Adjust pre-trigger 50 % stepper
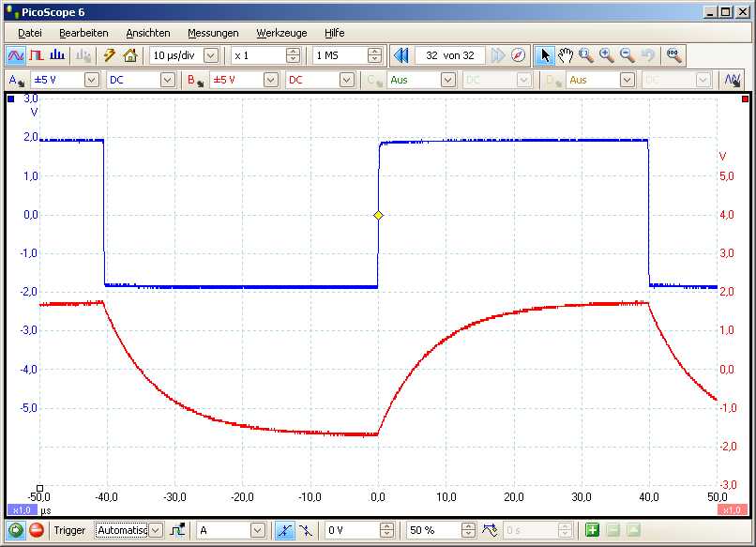The image size is (756, 547). click(x=468, y=531)
